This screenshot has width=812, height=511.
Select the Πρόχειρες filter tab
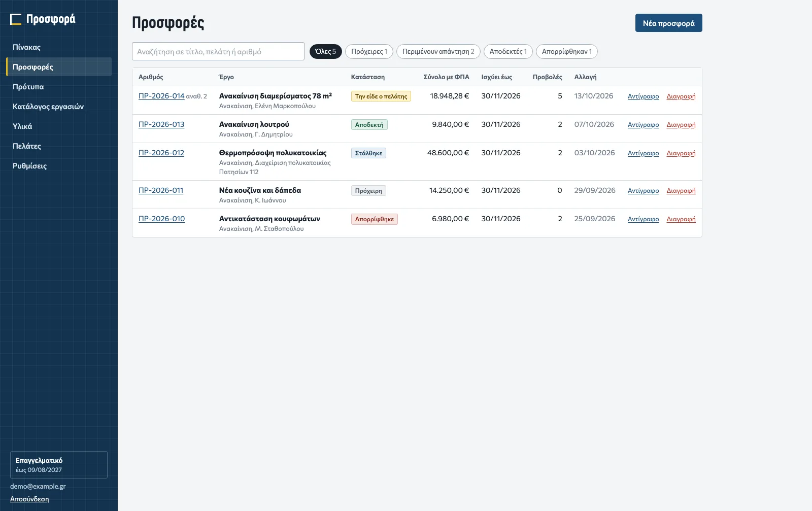369,51
